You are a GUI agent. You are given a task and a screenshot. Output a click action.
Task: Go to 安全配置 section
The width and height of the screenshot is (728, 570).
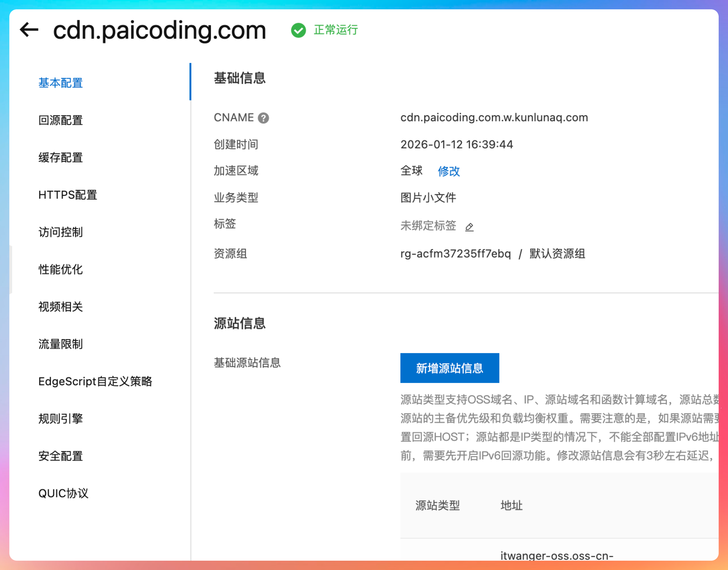click(60, 456)
